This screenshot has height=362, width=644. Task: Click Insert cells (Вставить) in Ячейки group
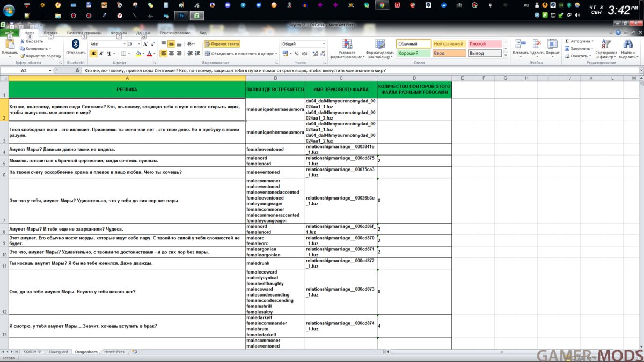(521, 47)
